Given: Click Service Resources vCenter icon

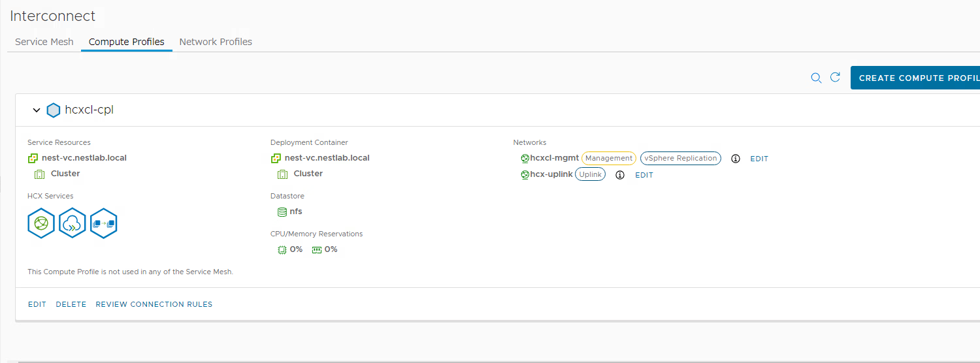Looking at the screenshot, I should 33,158.
